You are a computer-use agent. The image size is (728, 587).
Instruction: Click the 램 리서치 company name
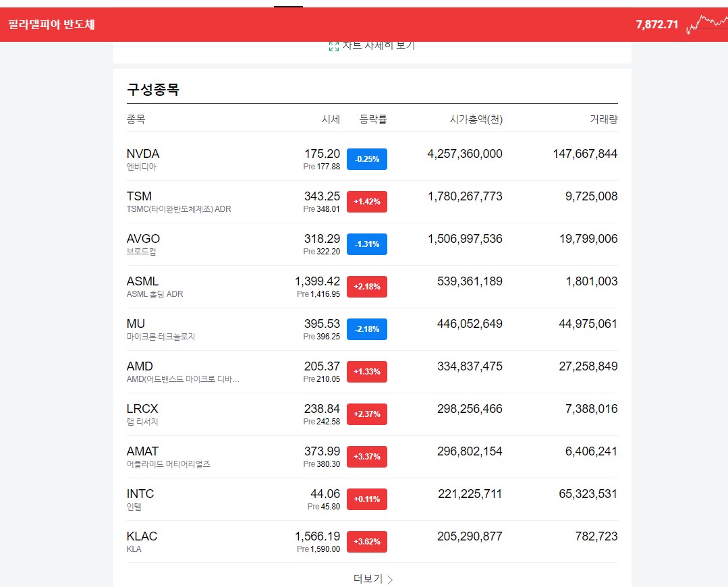(x=142, y=422)
